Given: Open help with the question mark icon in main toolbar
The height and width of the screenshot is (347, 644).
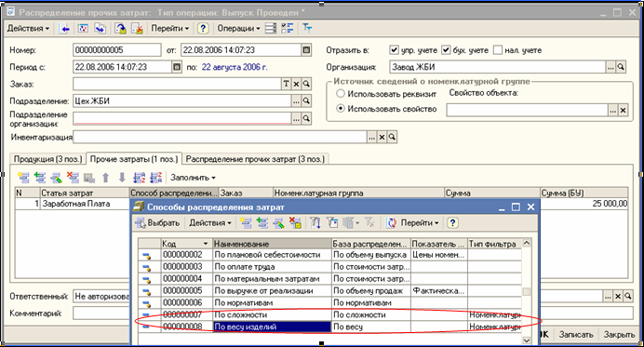Looking at the screenshot, I should [x=203, y=28].
